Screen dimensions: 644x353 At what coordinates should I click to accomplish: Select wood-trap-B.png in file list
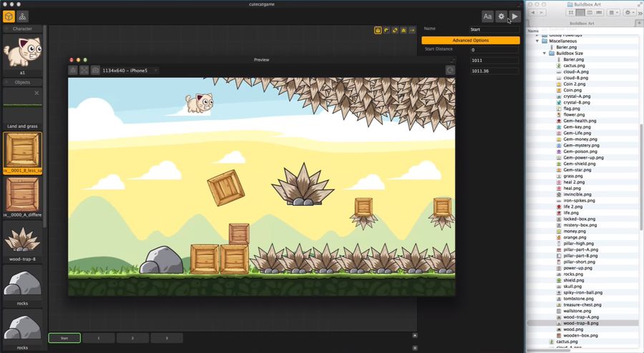click(x=580, y=323)
